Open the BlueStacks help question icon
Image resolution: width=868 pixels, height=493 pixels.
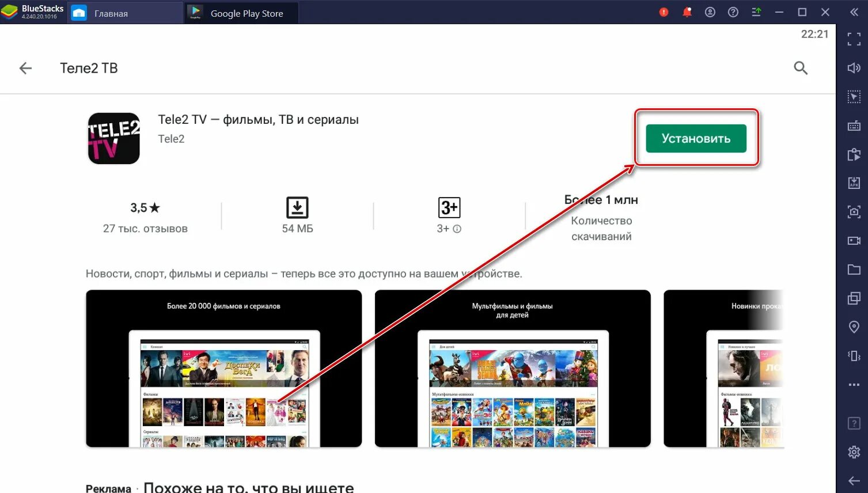(x=733, y=12)
